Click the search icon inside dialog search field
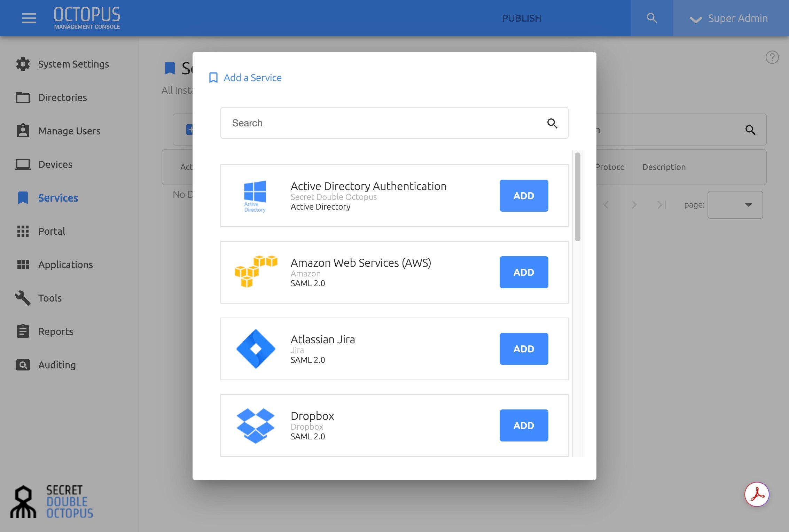 [552, 123]
